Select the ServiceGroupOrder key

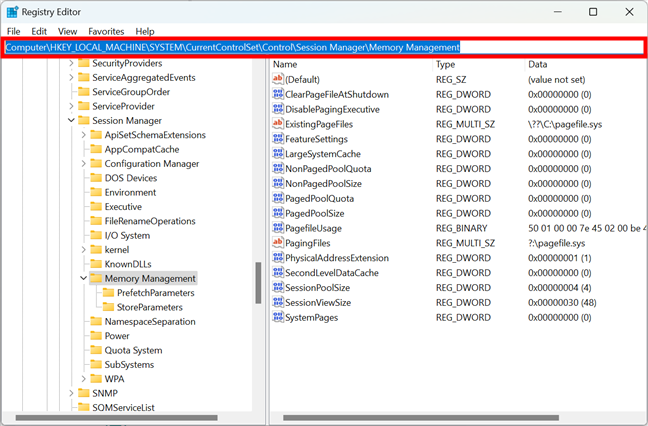pos(131,92)
